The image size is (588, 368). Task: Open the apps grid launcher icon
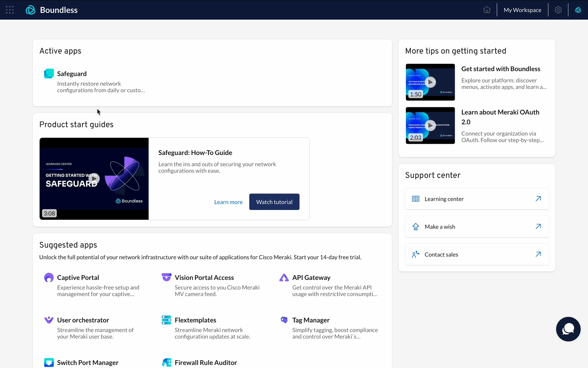pos(10,10)
